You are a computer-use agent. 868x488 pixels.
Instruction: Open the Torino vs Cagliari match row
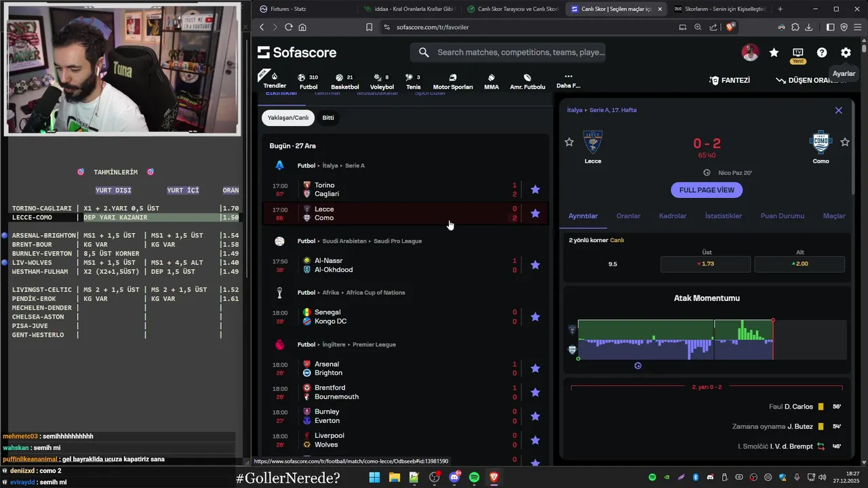point(405,190)
